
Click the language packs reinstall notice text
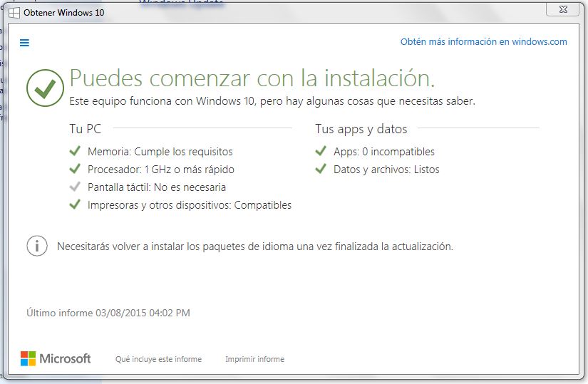[255, 247]
